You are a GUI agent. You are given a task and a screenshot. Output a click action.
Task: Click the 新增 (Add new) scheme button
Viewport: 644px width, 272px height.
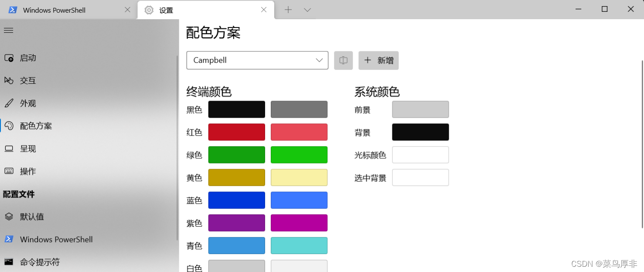[378, 60]
